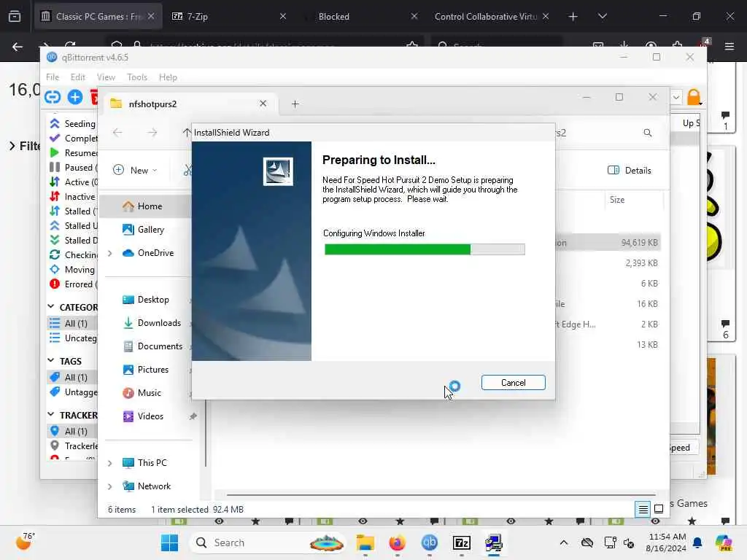The width and height of the screenshot is (747, 560).
Task: Open Pictures quick access folder
Action: (x=153, y=370)
